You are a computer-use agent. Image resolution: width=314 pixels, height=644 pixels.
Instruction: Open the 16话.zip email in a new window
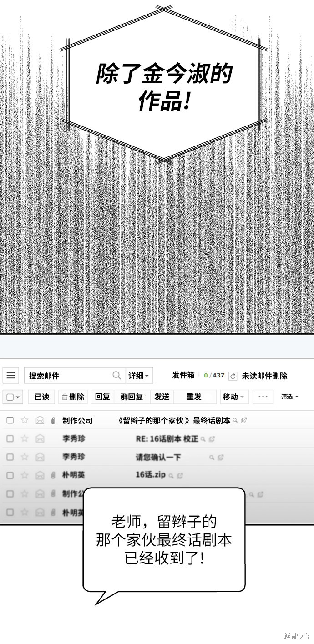pyautogui.click(x=180, y=476)
